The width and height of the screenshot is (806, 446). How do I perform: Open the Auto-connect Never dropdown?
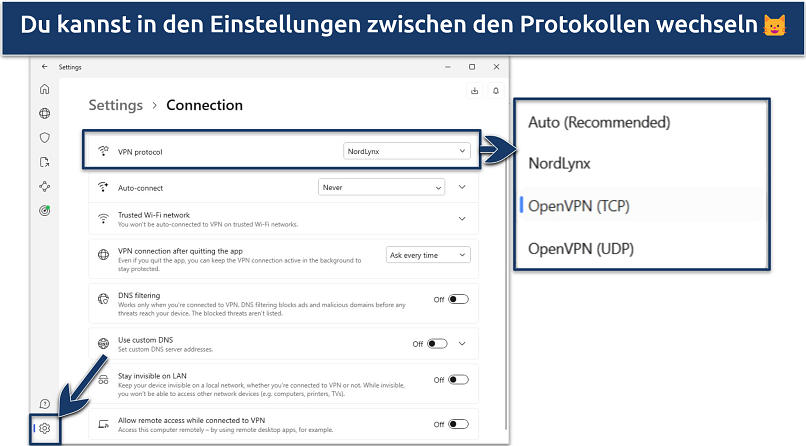(381, 187)
